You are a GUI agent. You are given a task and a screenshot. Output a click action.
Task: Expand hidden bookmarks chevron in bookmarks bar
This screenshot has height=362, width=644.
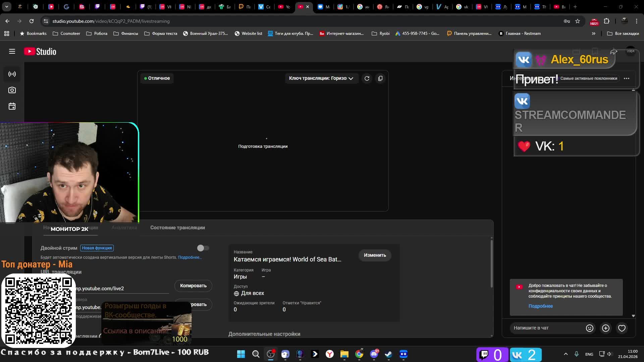[x=593, y=34]
